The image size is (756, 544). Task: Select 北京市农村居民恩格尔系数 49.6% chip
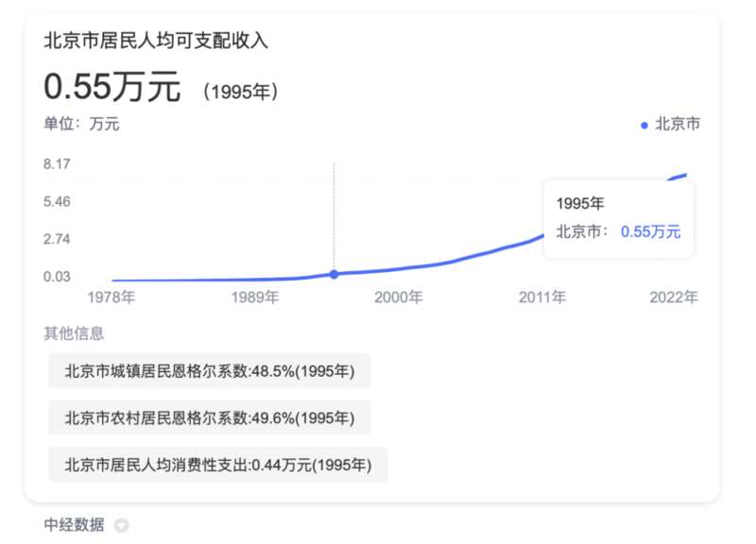pos(209,417)
